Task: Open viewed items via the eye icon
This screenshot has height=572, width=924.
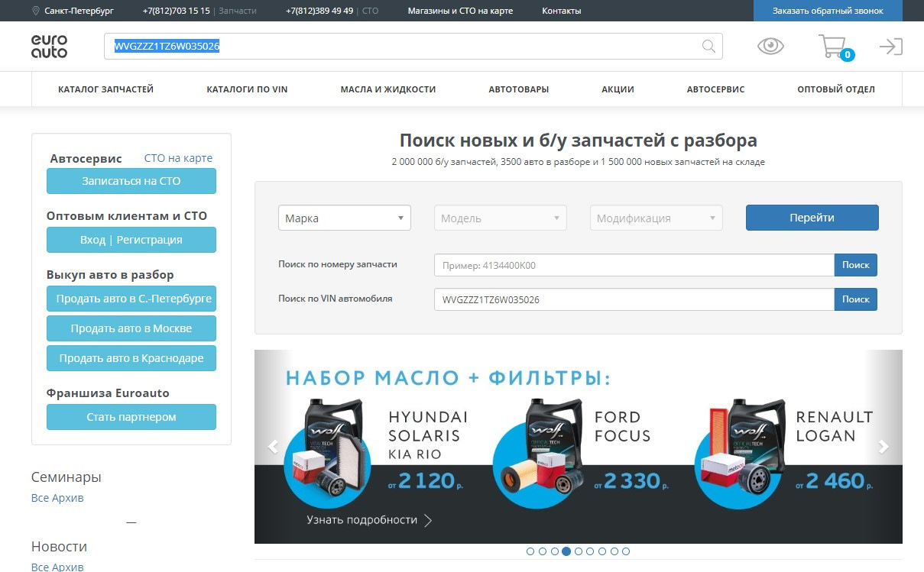Action: click(x=770, y=47)
